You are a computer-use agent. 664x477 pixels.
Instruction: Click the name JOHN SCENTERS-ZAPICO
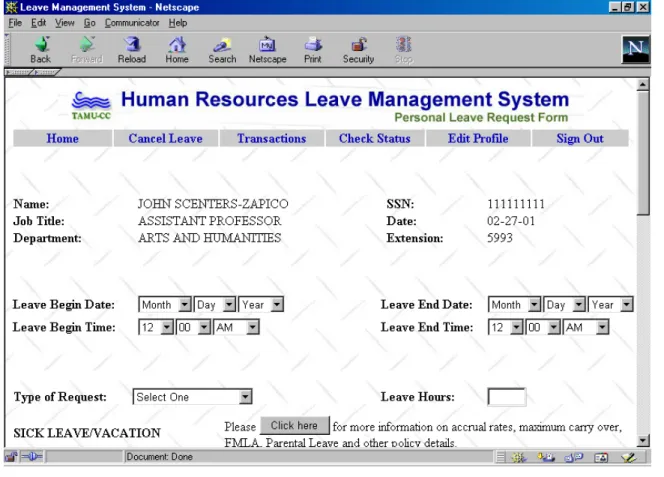pos(213,204)
